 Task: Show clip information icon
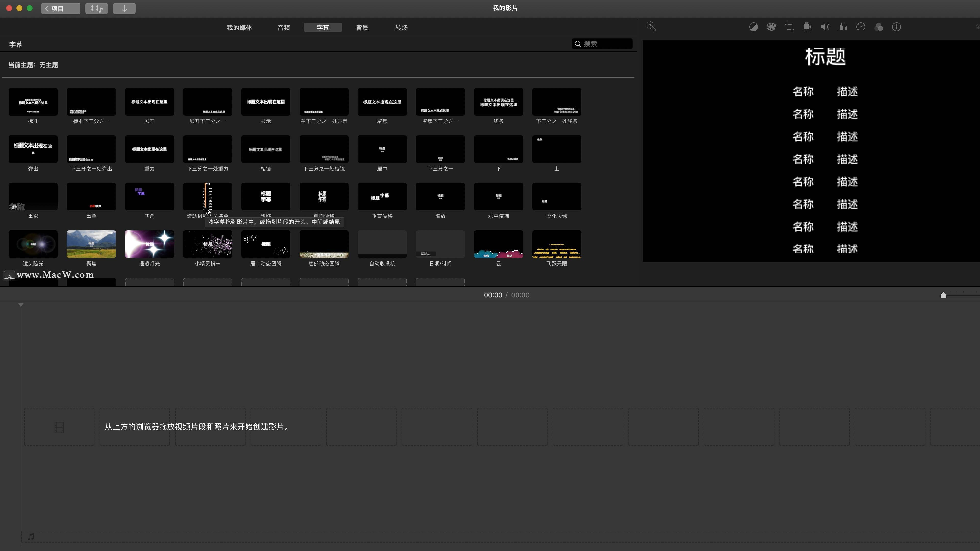pyautogui.click(x=896, y=27)
